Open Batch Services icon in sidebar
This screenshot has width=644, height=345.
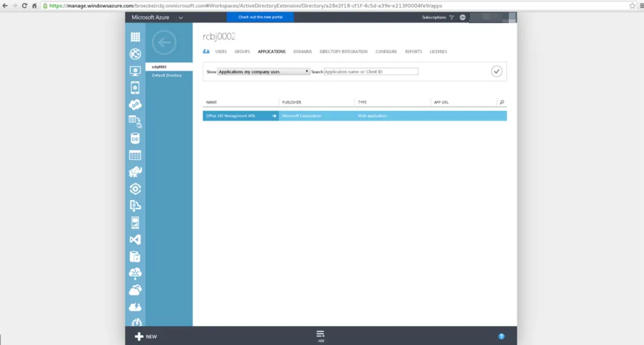coord(135,122)
